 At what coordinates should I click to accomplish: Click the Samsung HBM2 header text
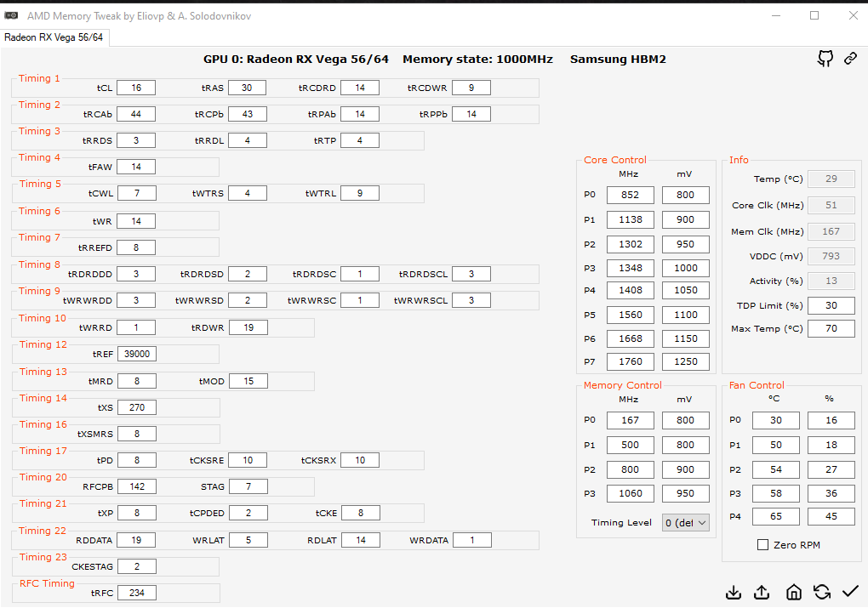618,60
